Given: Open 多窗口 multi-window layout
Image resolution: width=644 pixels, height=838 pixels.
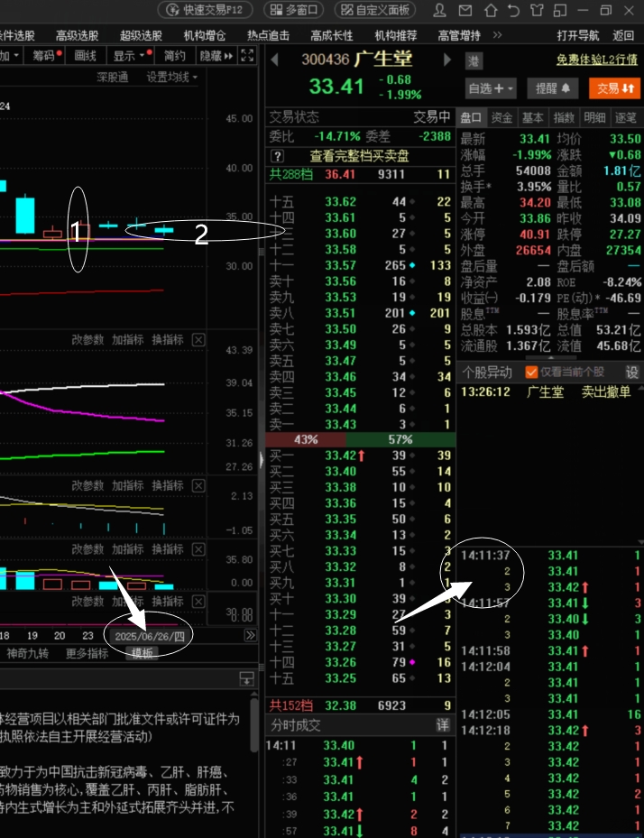Looking at the screenshot, I should pyautogui.click(x=294, y=10).
